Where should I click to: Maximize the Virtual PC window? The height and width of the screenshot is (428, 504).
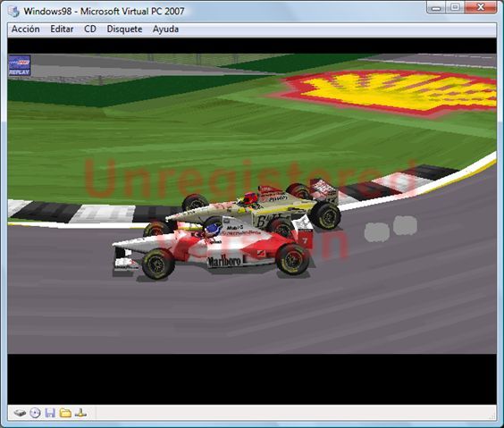(x=455, y=7)
